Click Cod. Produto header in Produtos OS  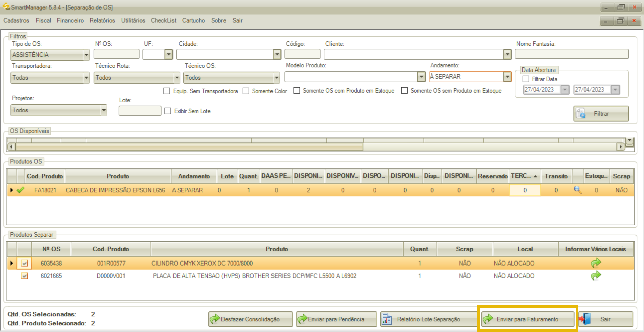(45, 176)
